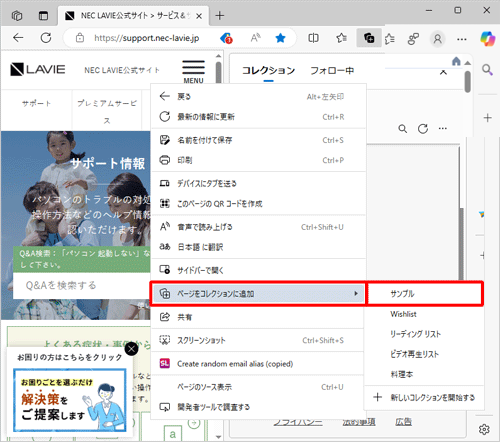The height and width of the screenshot is (442, 500).
Task: Open the Settings and more ellipsis menu
Action: click(x=462, y=39)
